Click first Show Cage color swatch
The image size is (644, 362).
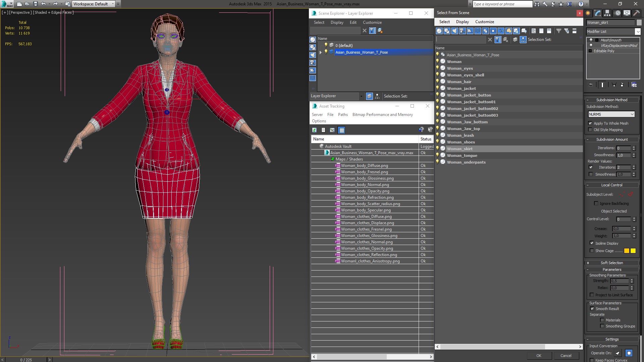pos(627,251)
